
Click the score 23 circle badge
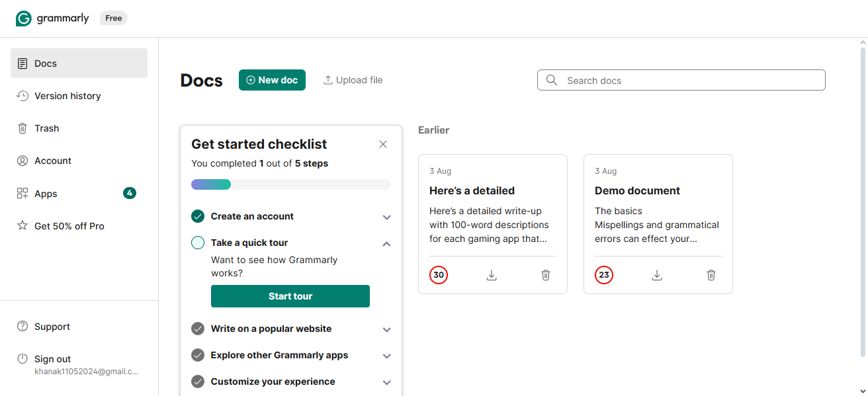tap(604, 275)
